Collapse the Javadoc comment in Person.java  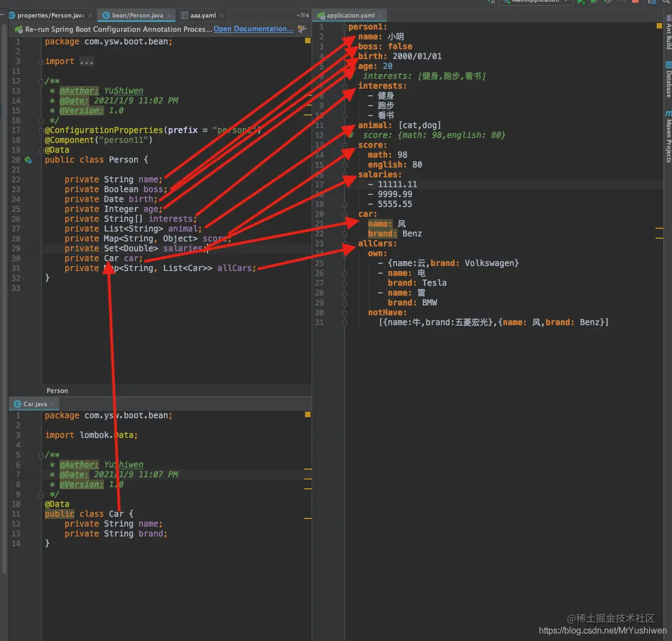pyautogui.click(x=41, y=81)
